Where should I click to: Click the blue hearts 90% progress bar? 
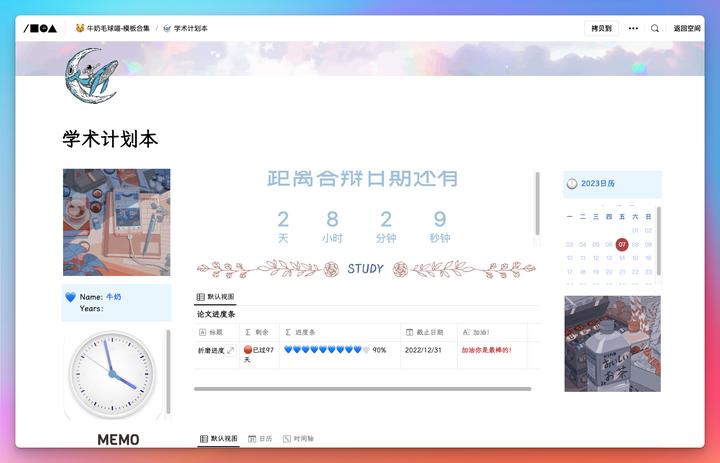(336, 350)
